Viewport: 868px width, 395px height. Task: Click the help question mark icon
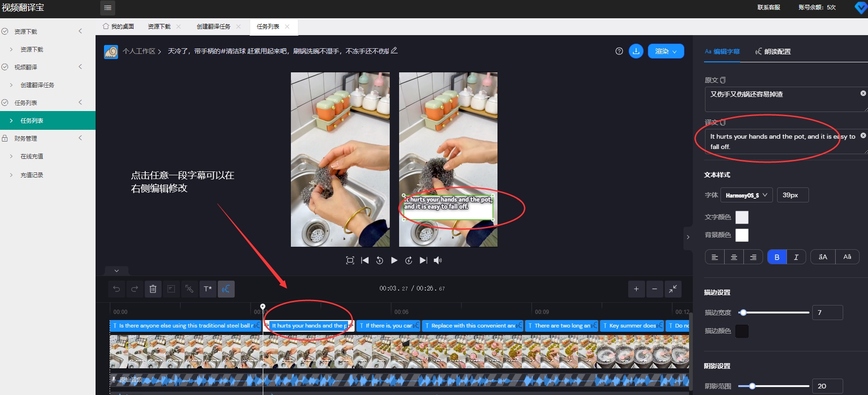pyautogui.click(x=619, y=51)
